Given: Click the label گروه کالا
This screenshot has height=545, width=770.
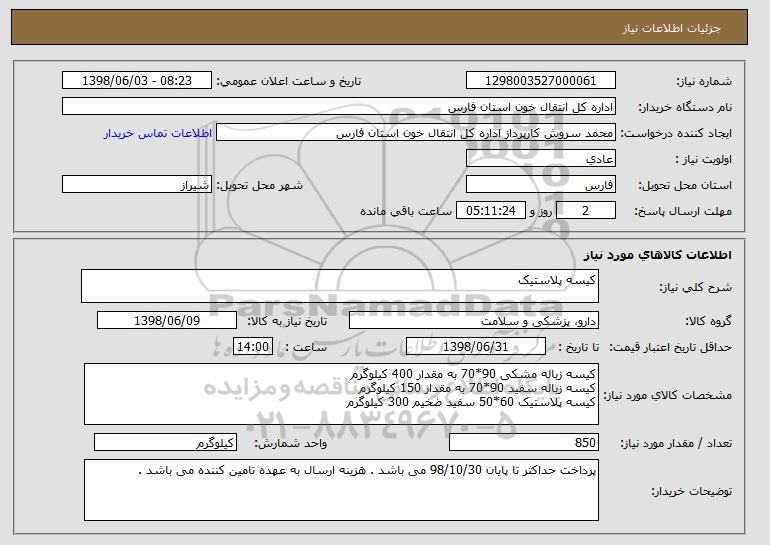Looking at the screenshot, I should tap(709, 321).
